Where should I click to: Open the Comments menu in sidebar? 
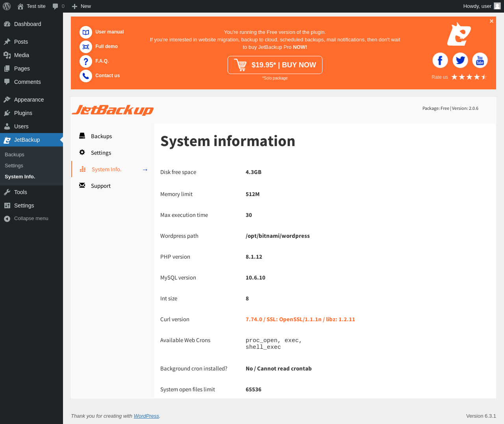tap(31, 82)
